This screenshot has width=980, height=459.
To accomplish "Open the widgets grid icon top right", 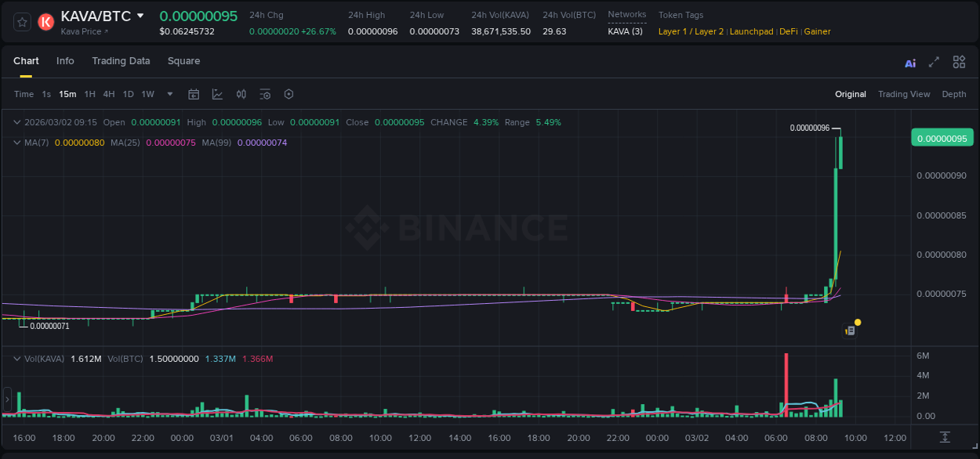I will point(959,61).
